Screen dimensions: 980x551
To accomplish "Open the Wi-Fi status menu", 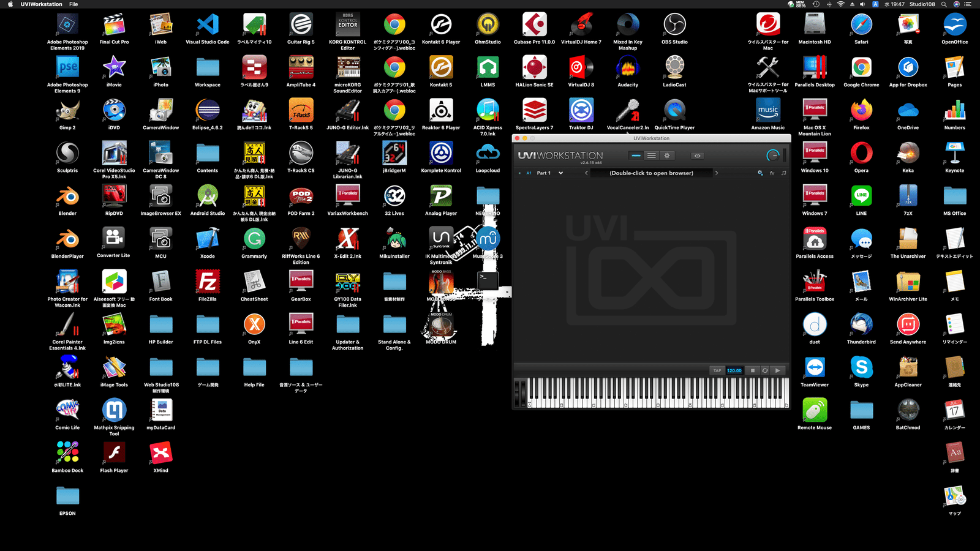I will pyautogui.click(x=840, y=4).
